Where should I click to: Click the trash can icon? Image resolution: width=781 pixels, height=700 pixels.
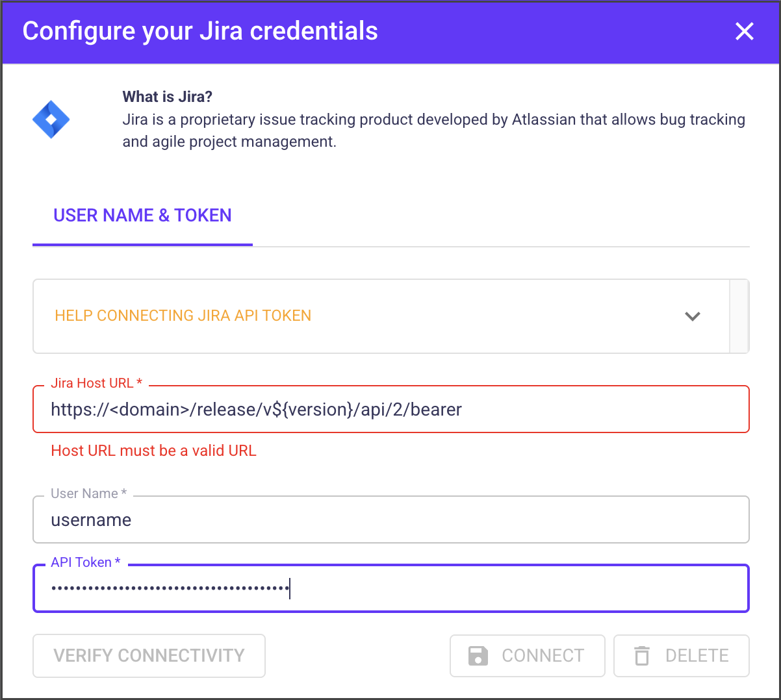(642, 656)
